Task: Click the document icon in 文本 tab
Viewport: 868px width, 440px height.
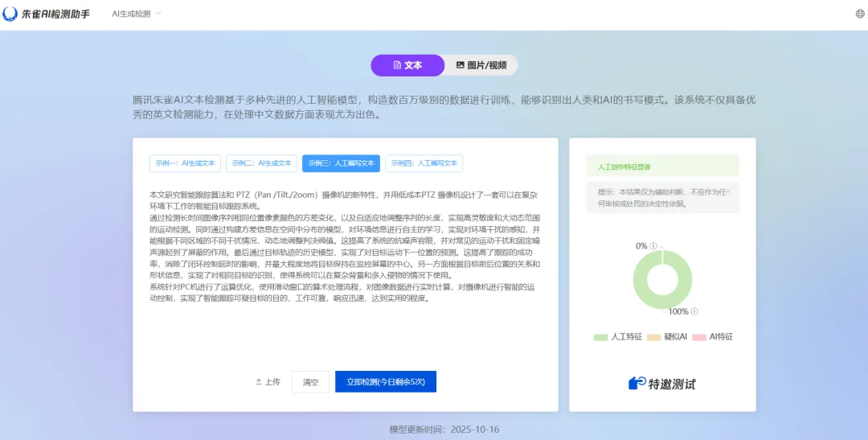Action: pyautogui.click(x=397, y=65)
